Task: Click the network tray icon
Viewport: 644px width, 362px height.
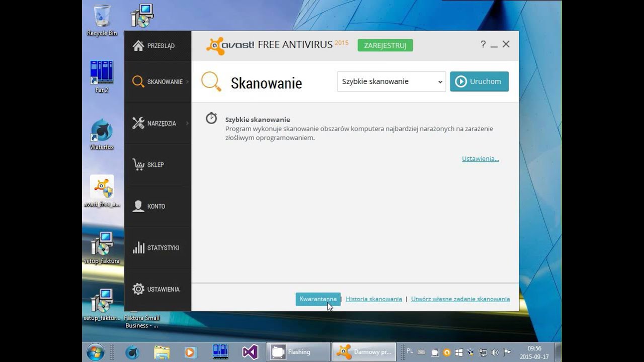Action: 483,352
